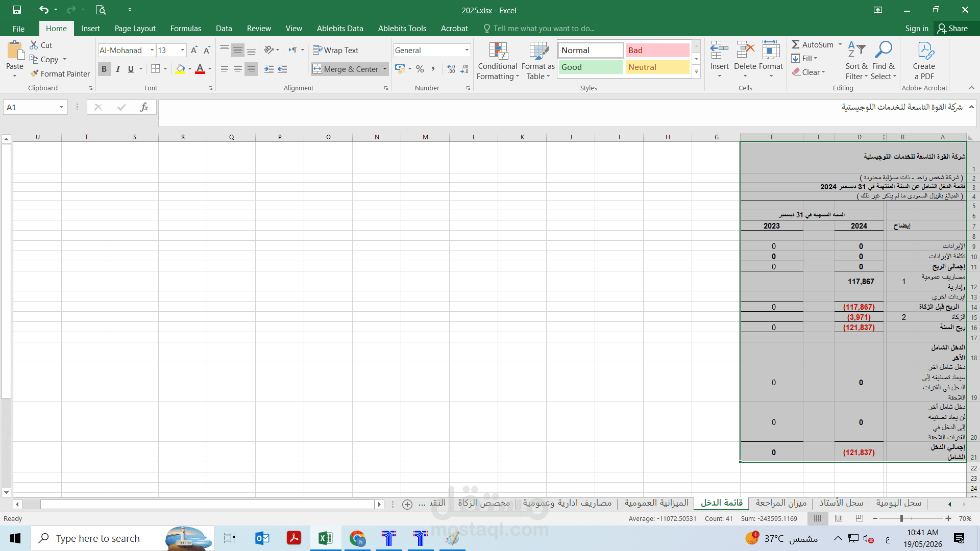
Task: Open the Ablebits Data tab
Action: [x=340, y=29]
